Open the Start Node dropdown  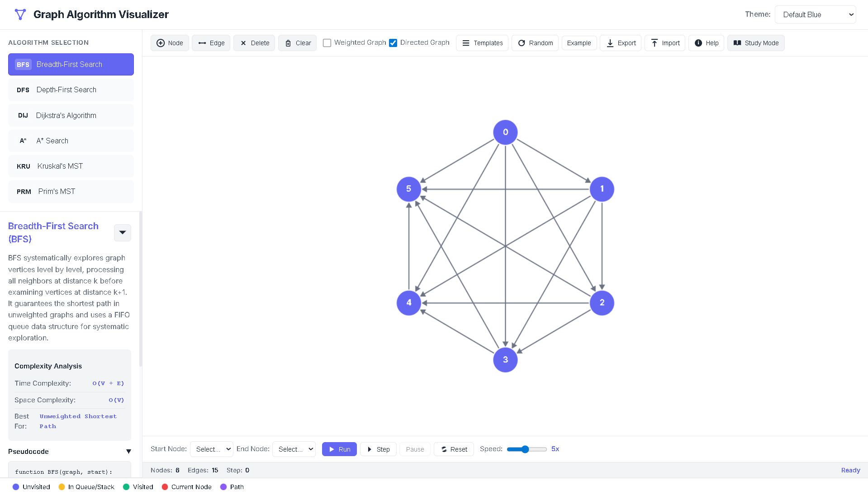pos(212,449)
